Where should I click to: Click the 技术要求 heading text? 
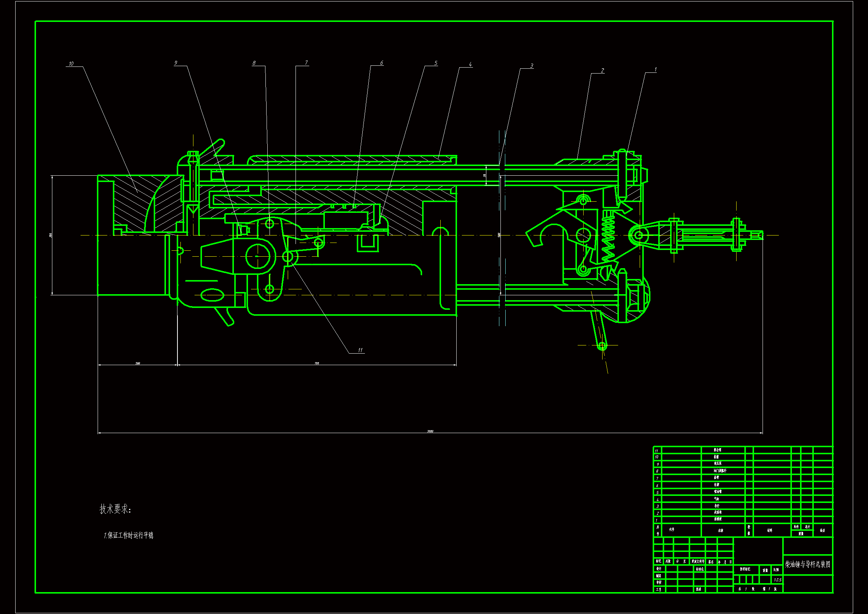pos(115,509)
